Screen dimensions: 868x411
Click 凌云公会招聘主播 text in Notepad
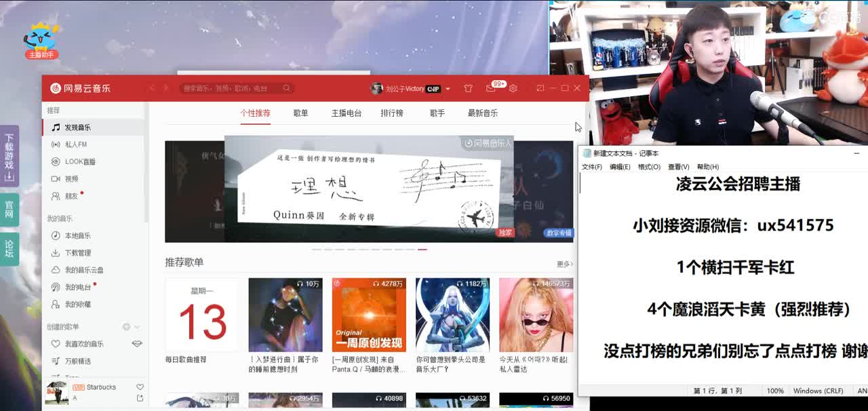tap(738, 184)
